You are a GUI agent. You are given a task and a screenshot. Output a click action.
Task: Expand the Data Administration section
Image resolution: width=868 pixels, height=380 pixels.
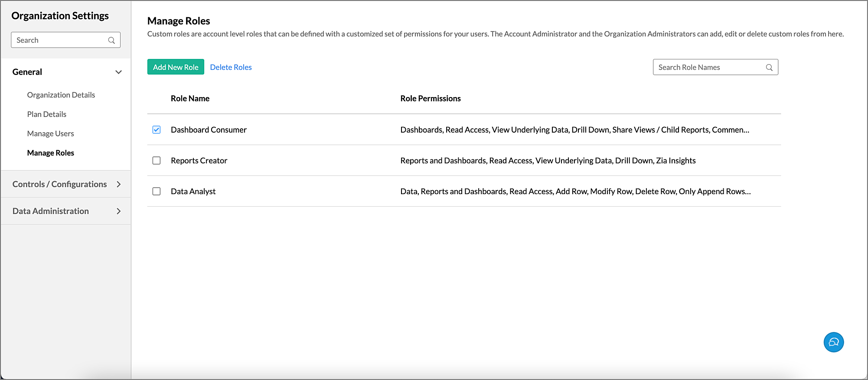[x=118, y=211]
